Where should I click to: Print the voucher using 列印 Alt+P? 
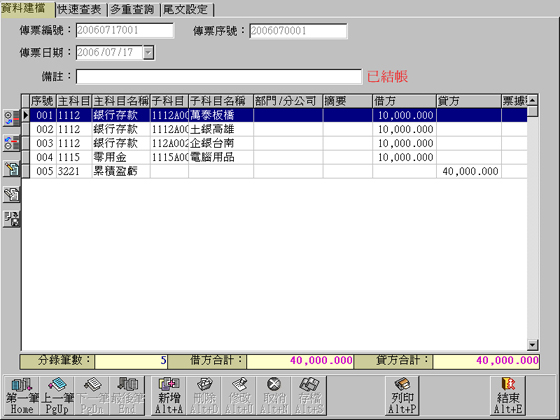(x=402, y=396)
